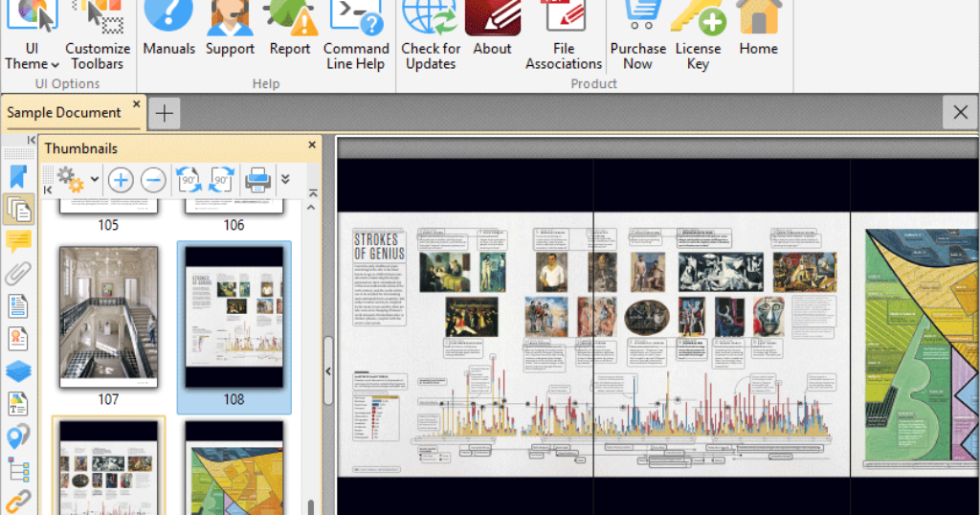The width and height of the screenshot is (980, 515).
Task: Open the Comments pane
Action: [x=18, y=241]
